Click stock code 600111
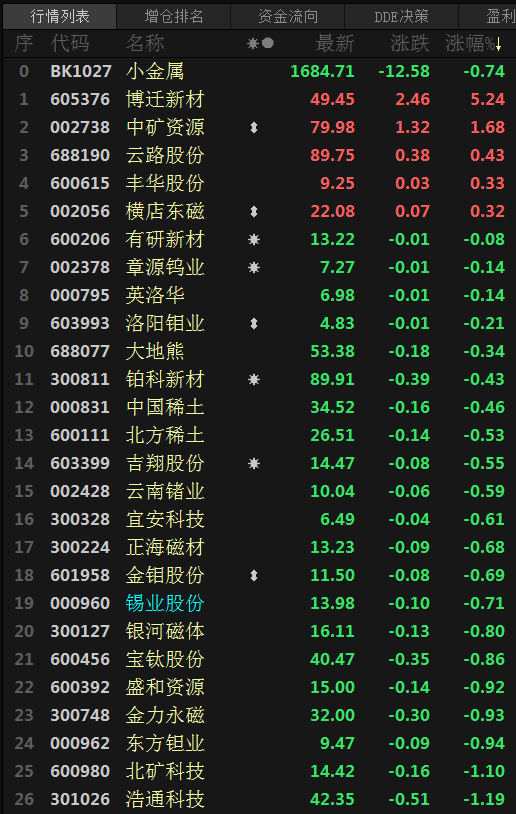 (x=80, y=436)
